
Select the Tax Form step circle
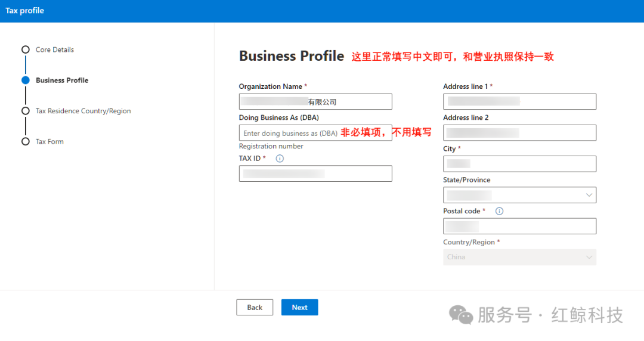(x=26, y=142)
